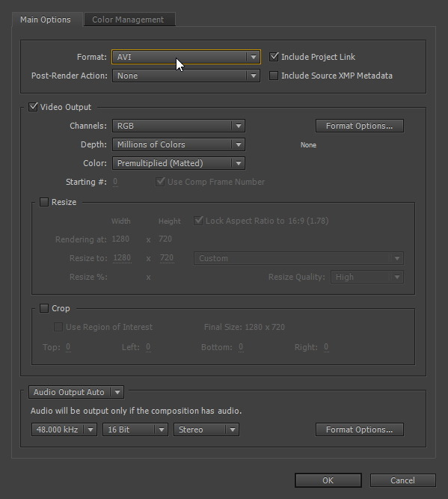Screen dimensions: 448x499
Task: Enable Include Source XMP Metadata
Action: [x=274, y=76]
